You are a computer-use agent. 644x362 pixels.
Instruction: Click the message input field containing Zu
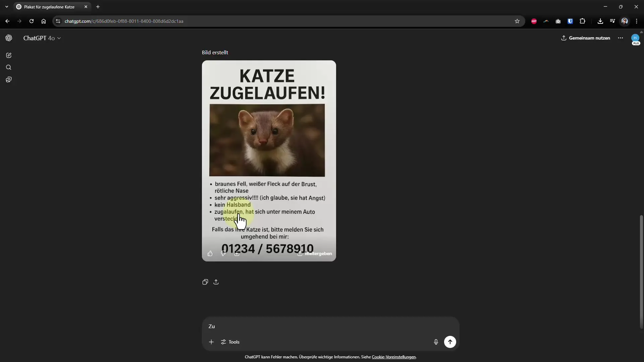tap(330, 326)
